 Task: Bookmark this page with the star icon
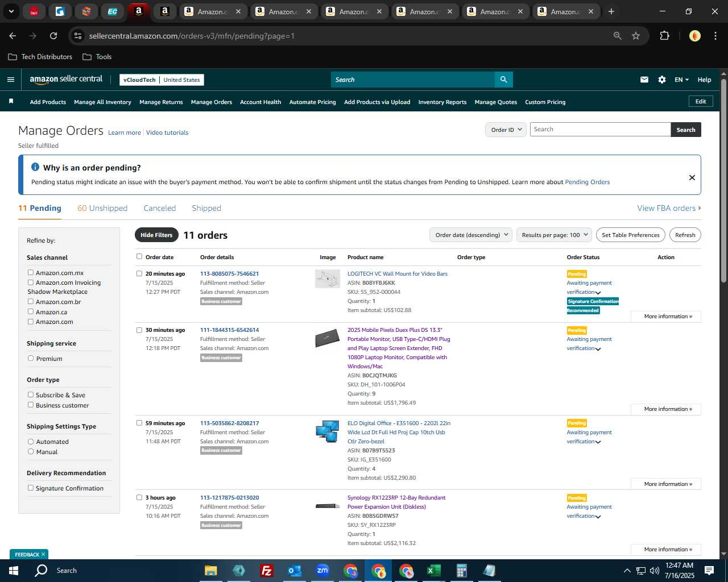point(636,36)
